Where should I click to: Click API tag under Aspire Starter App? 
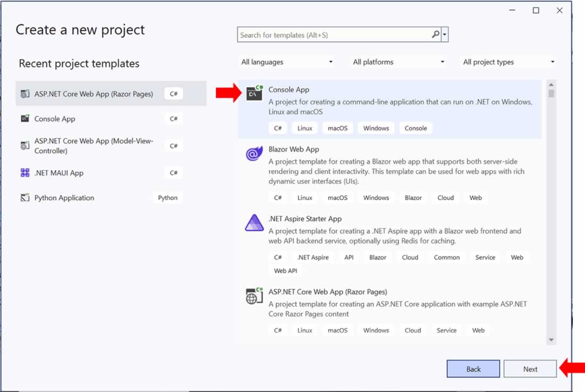pyautogui.click(x=349, y=257)
